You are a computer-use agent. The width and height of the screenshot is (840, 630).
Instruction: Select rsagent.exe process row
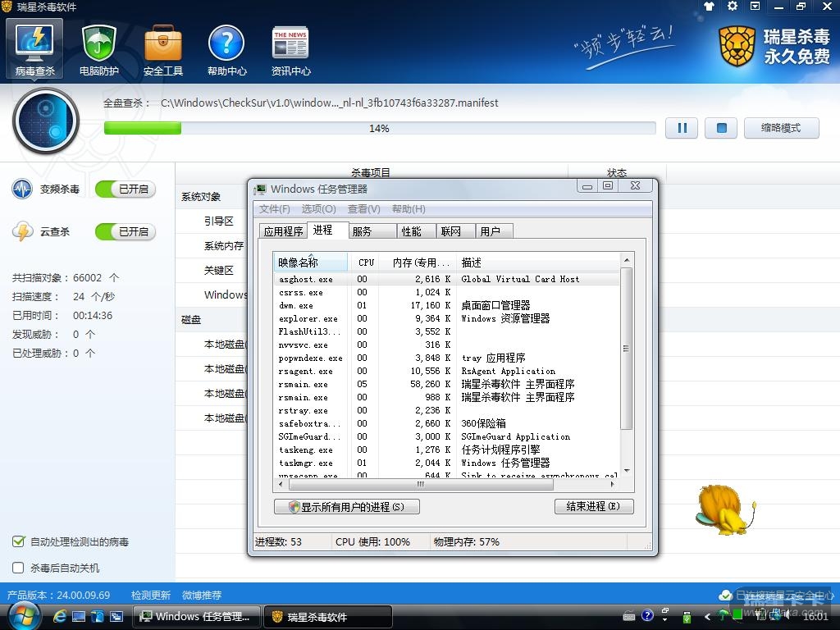click(x=447, y=372)
